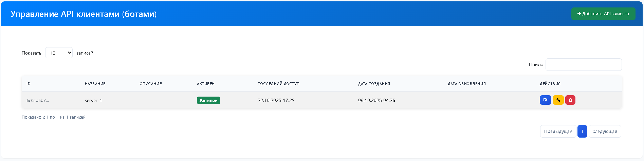Click the 'Добавить API клиента' button
Screen dimensions: 644x161
click(603, 14)
